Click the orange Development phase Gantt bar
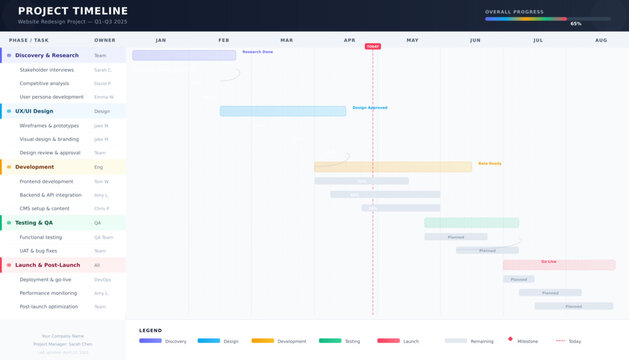Viewport: 629px width, 360px height. [393, 167]
